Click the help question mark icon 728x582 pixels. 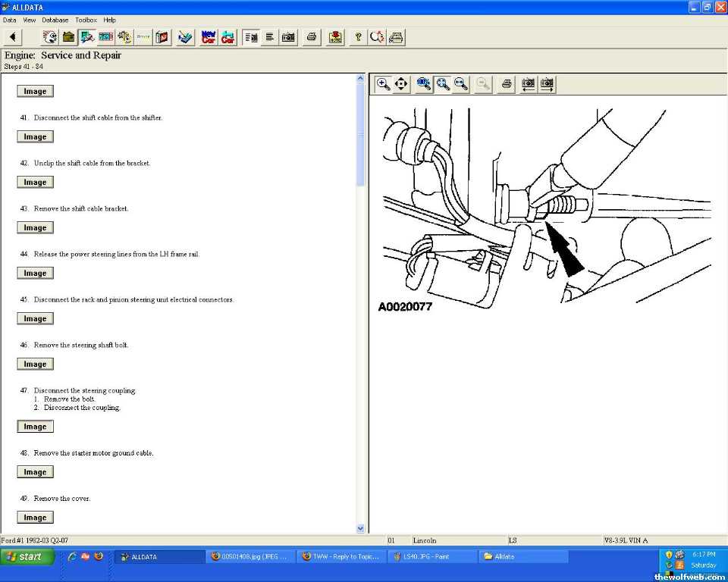[358, 37]
